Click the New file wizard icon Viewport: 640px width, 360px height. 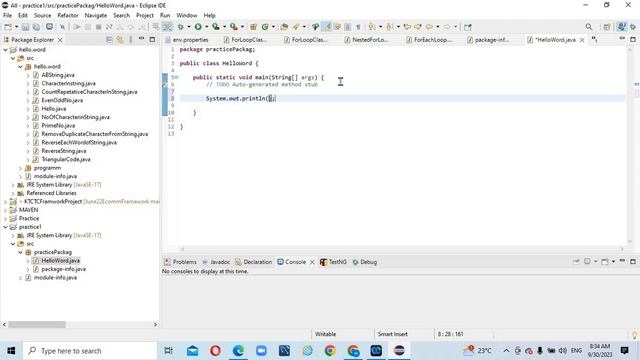coord(8,27)
